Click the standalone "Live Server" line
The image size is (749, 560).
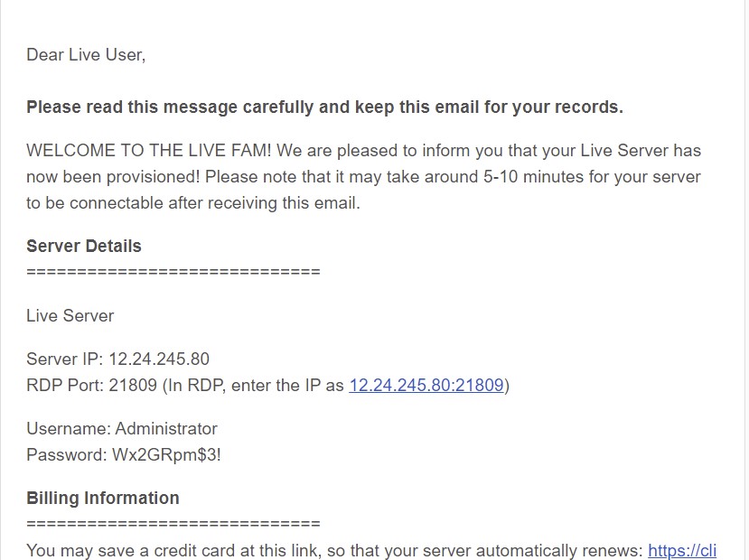[x=70, y=315]
